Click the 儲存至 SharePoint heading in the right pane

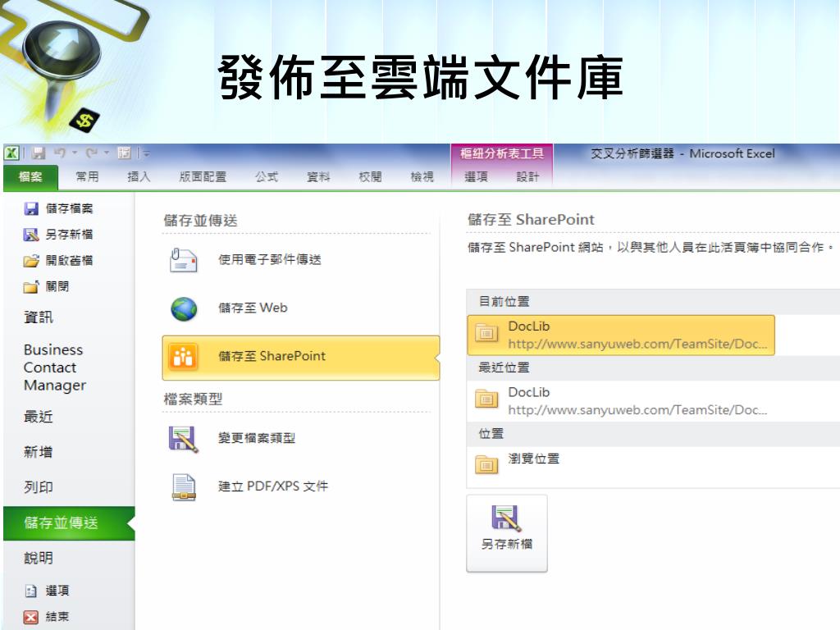pos(531,220)
